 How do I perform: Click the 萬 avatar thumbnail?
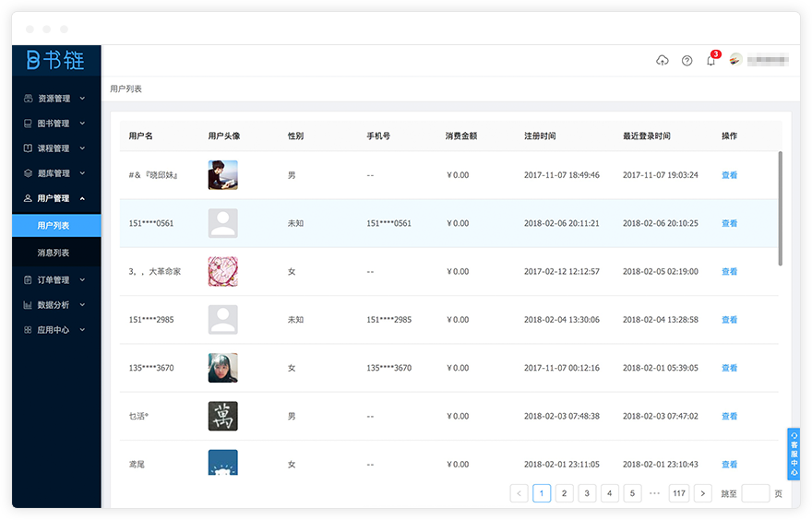click(x=222, y=416)
